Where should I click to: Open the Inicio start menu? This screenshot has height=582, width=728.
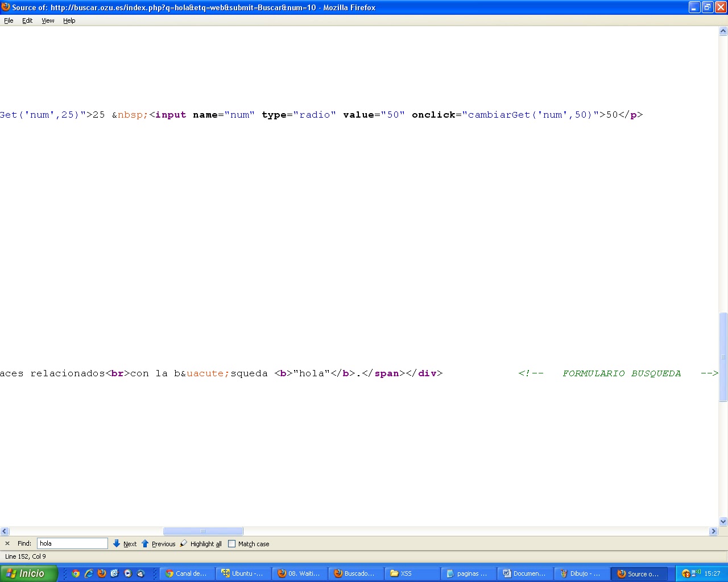coord(28,573)
